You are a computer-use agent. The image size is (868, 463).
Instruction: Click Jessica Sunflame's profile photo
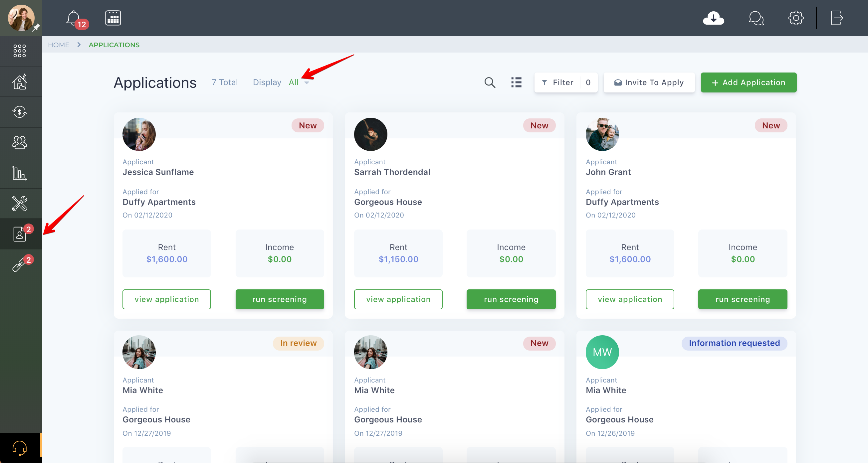pyautogui.click(x=139, y=134)
